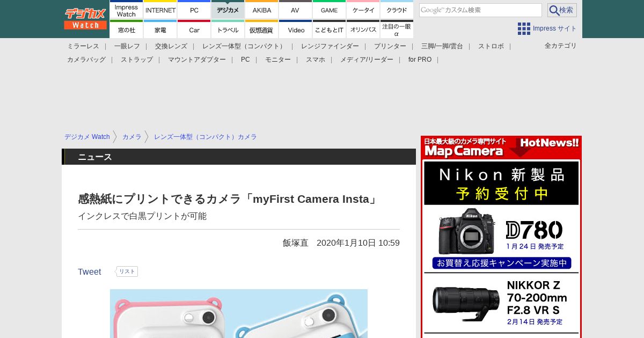Go to the プリンター category

tap(390, 46)
